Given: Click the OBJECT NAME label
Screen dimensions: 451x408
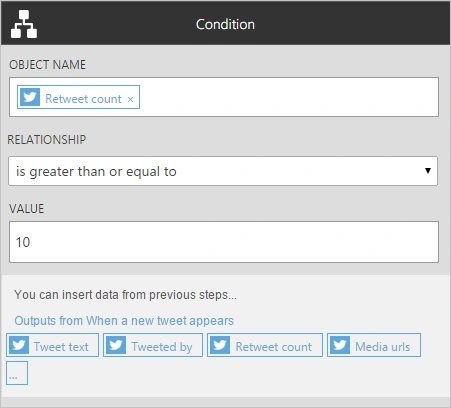Looking at the screenshot, I should [x=47, y=64].
